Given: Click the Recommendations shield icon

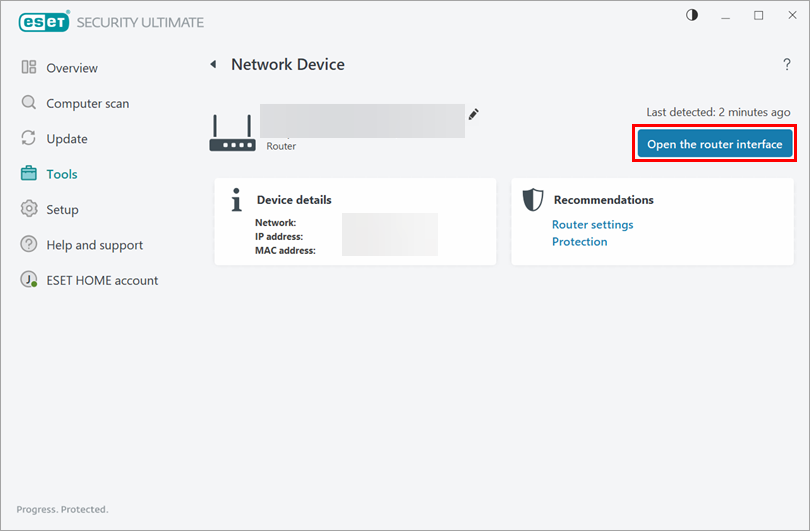Looking at the screenshot, I should coord(533,200).
